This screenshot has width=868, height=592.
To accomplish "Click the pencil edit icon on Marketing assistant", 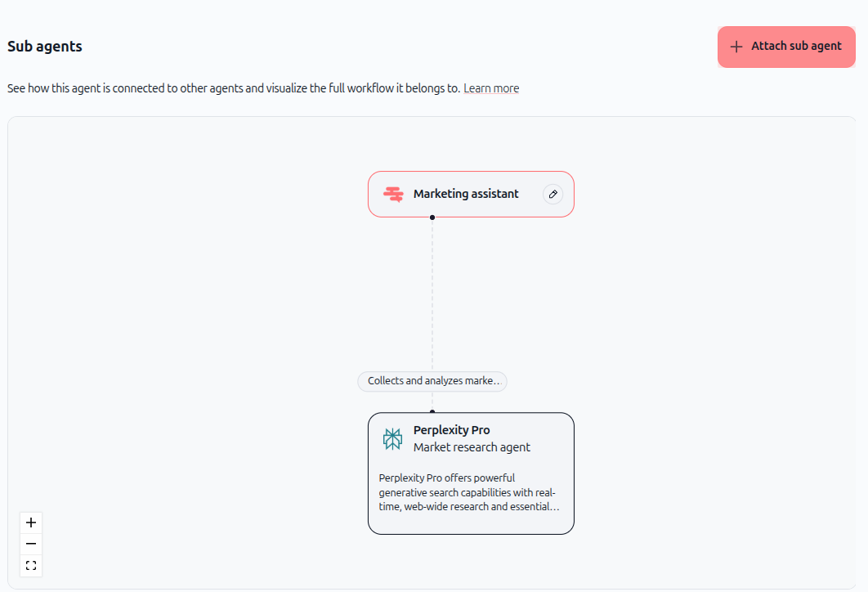I will [x=553, y=195].
